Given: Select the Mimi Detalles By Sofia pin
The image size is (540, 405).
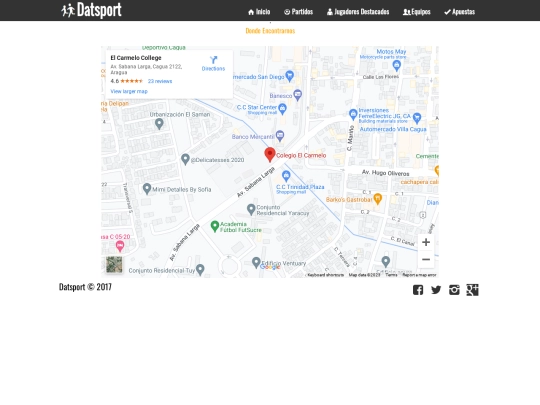Looking at the screenshot, I should [147, 188].
